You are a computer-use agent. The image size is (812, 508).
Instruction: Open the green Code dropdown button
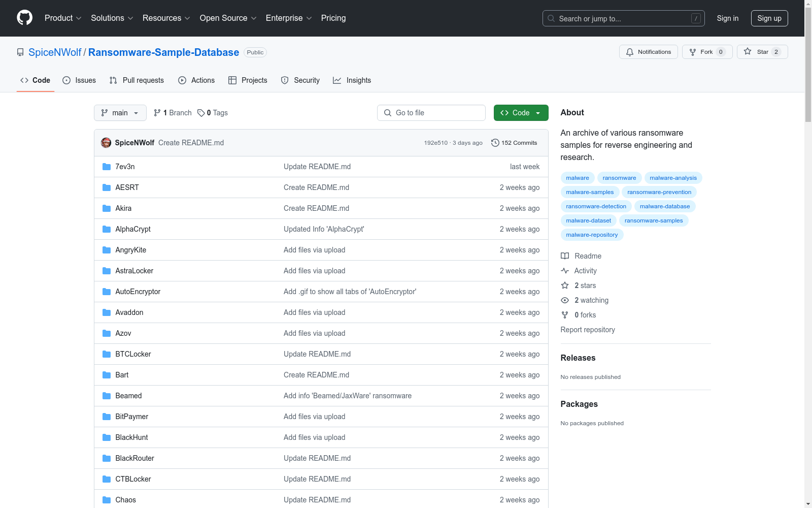(521, 113)
